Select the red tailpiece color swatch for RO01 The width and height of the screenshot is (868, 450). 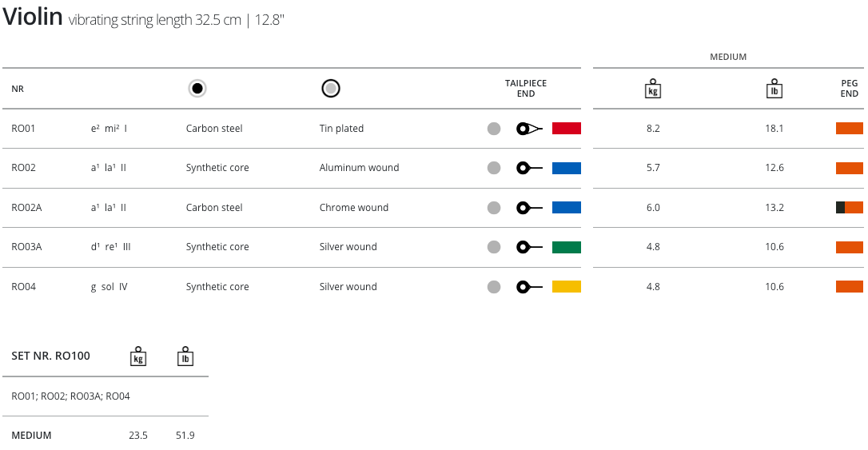click(x=567, y=129)
